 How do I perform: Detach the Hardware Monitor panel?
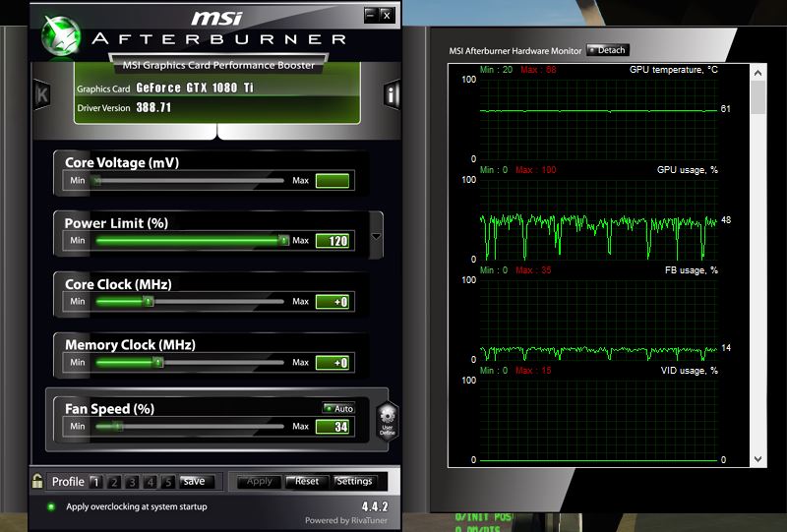tap(607, 50)
